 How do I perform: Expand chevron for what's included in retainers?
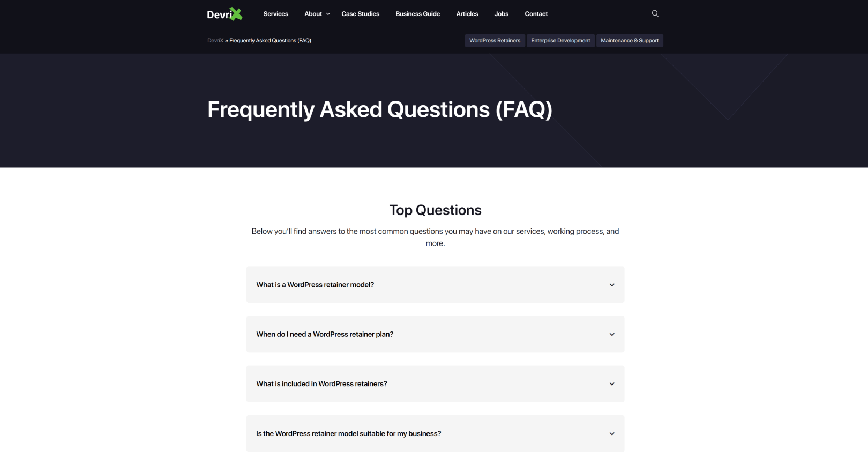pos(612,384)
